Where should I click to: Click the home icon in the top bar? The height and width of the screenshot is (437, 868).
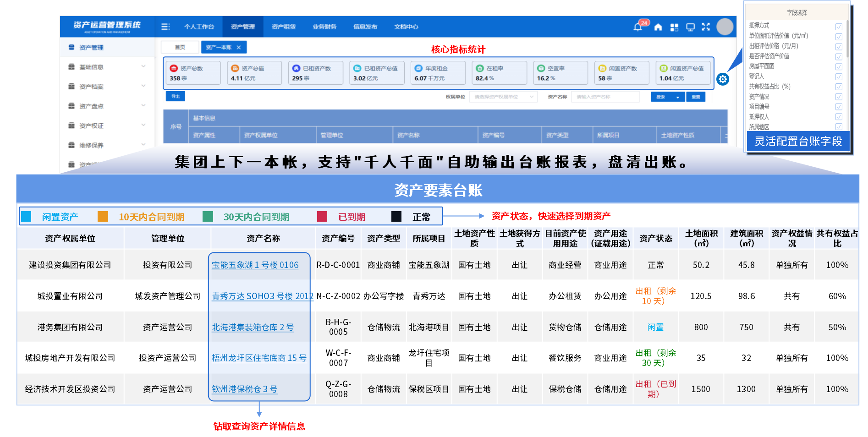(659, 27)
